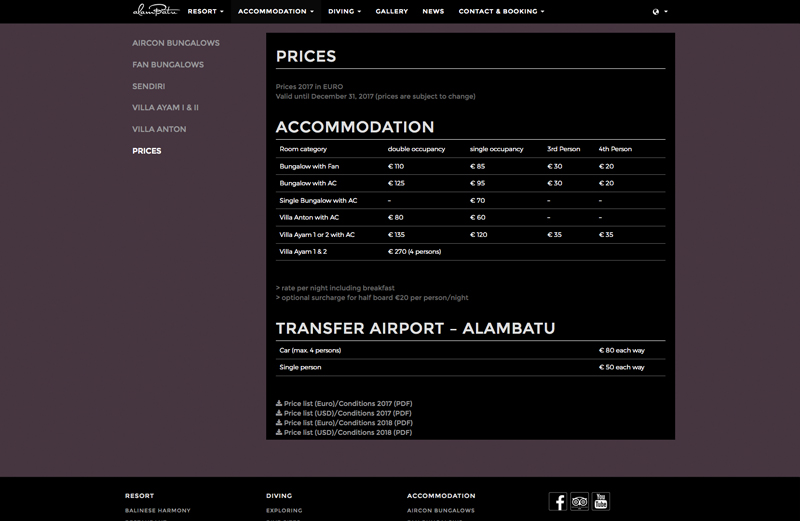Click Balinese Harmony footer link

pos(157,510)
